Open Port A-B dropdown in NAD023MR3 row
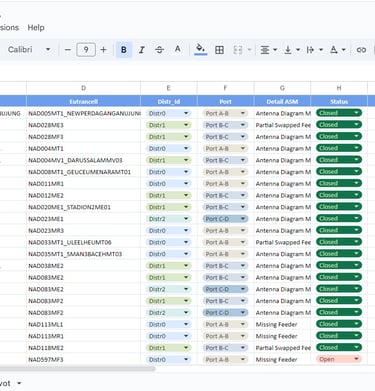This screenshot has width=375, height=391. 225,231
